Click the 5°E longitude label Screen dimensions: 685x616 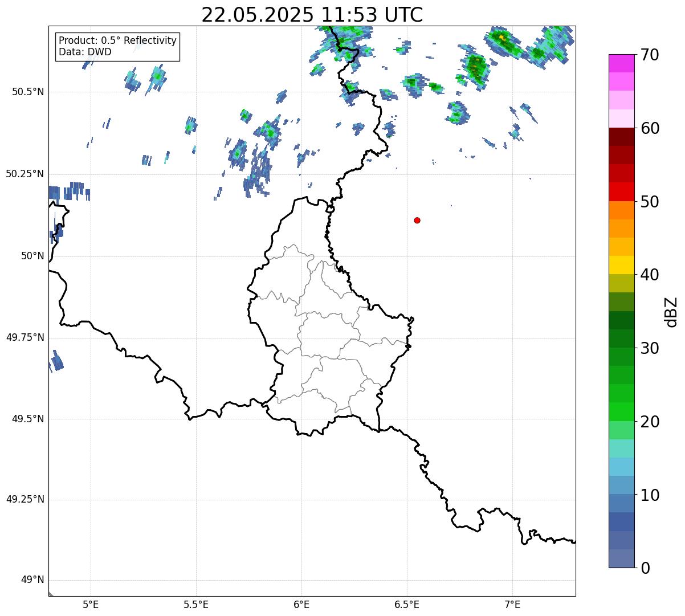[x=91, y=604]
